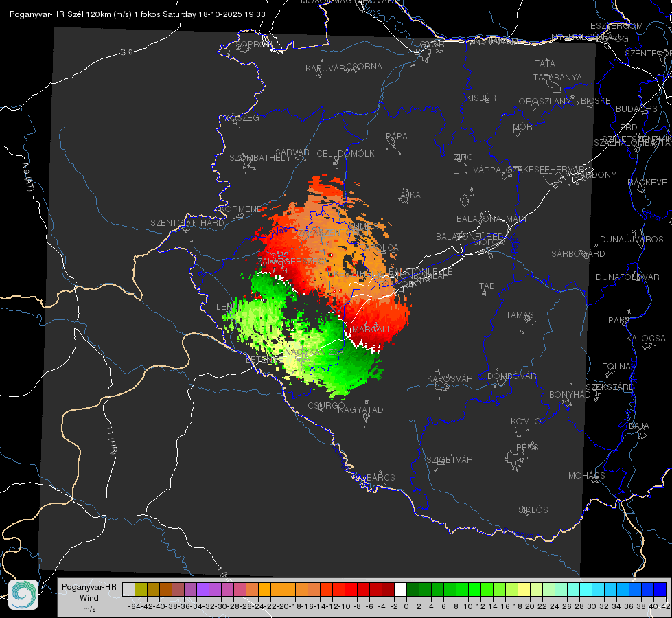Click the SZEKSZÁRD city label
The image size is (672, 618).
[610, 387]
